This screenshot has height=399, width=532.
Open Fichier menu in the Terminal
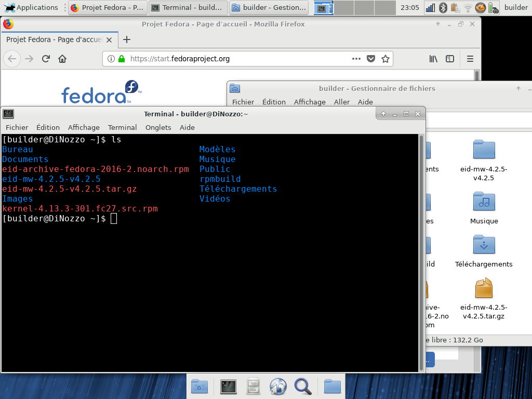(17, 128)
